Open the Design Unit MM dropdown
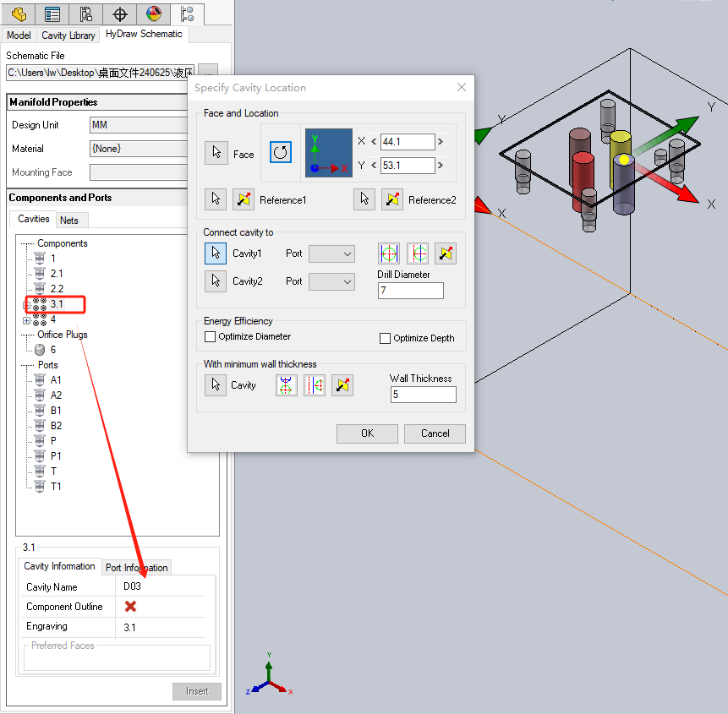This screenshot has height=714, width=728. [x=139, y=125]
